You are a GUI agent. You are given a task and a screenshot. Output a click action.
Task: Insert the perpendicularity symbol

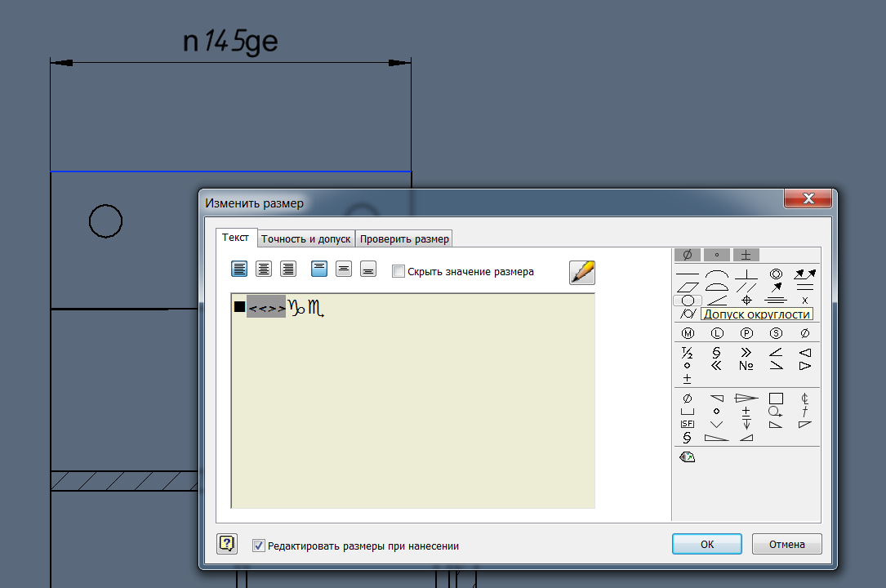tap(746, 274)
